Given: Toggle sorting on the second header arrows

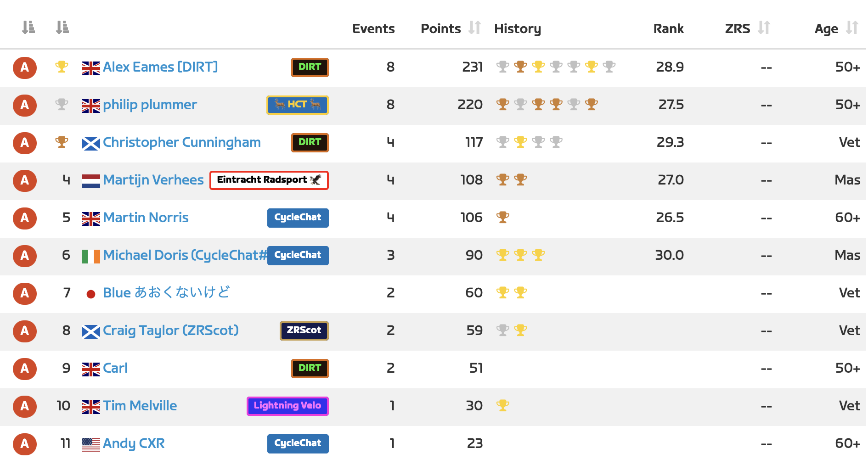Looking at the screenshot, I should pyautogui.click(x=63, y=27).
